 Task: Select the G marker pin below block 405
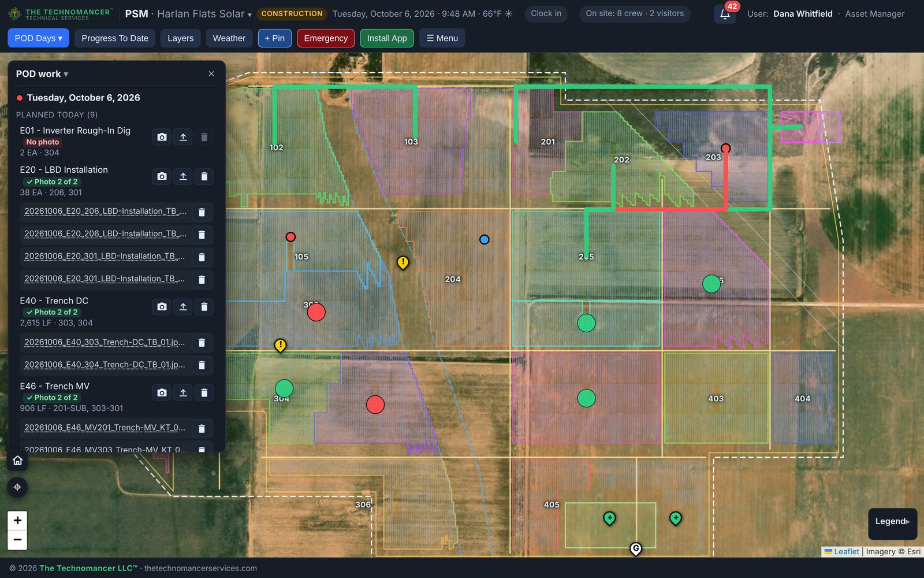pyautogui.click(x=636, y=549)
